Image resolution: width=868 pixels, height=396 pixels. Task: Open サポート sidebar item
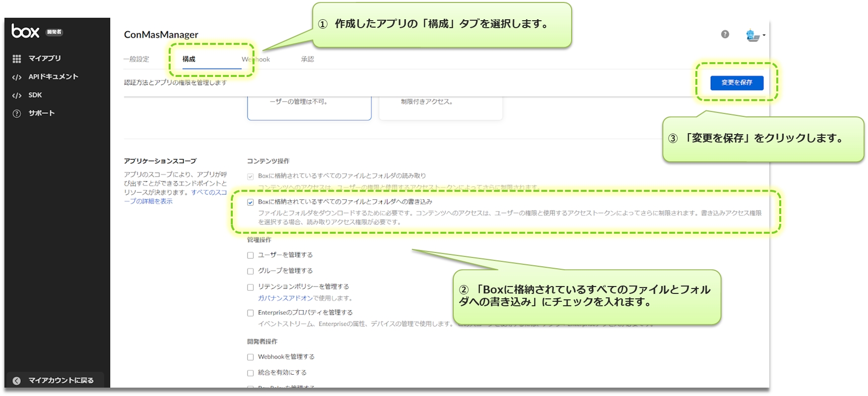[41, 113]
